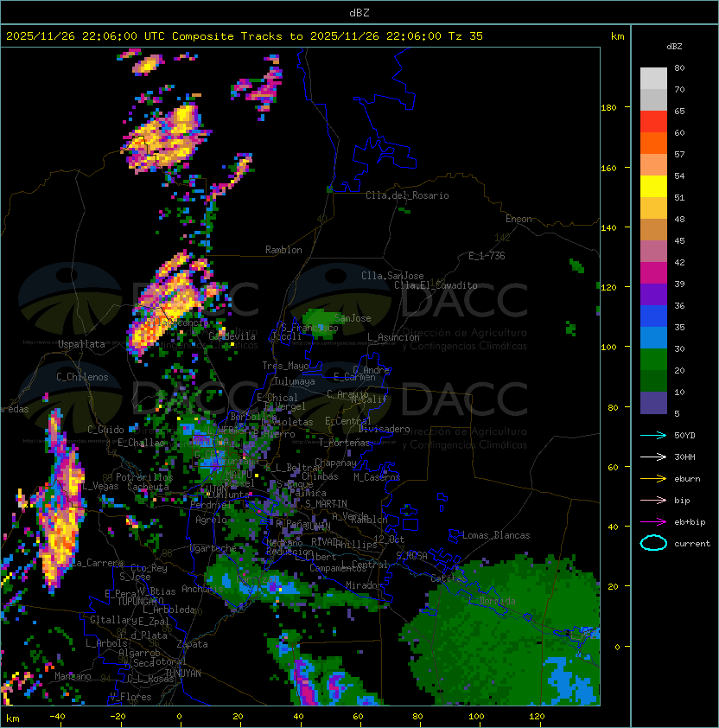Pick the magenta swatch in dBZ scale
The width and height of the screenshot is (719, 728).
point(653,273)
